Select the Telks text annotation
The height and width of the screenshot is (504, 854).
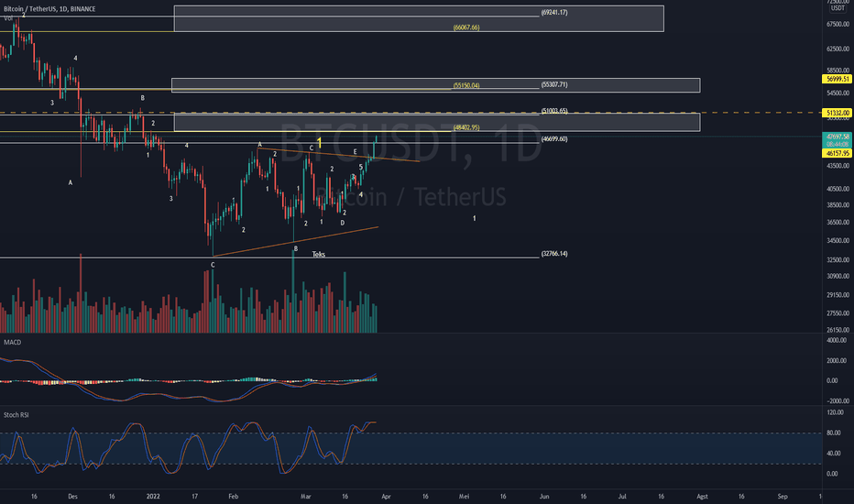click(x=319, y=255)
